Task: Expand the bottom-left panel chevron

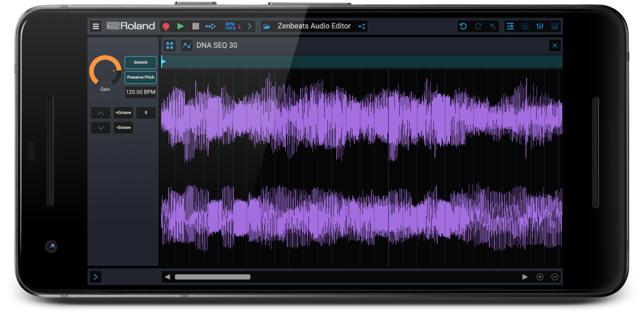Action: pyautogui.click(x=95, y=277)
